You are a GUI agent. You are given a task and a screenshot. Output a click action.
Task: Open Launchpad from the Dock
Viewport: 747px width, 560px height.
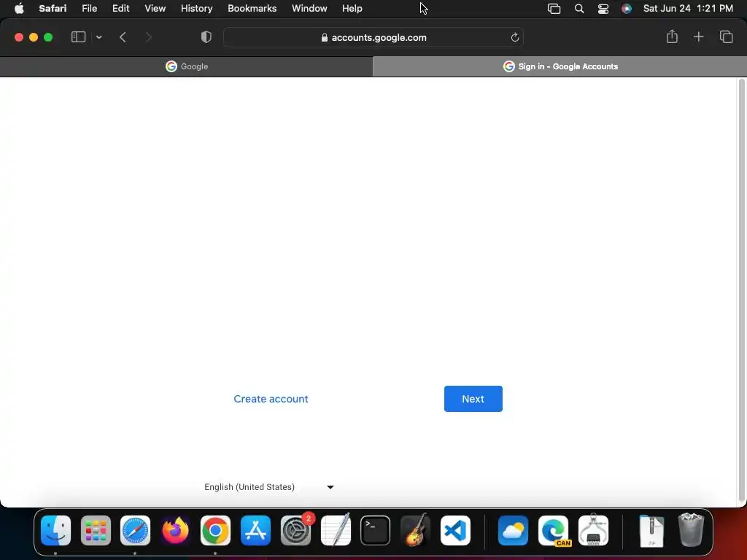tap(96, 530)
